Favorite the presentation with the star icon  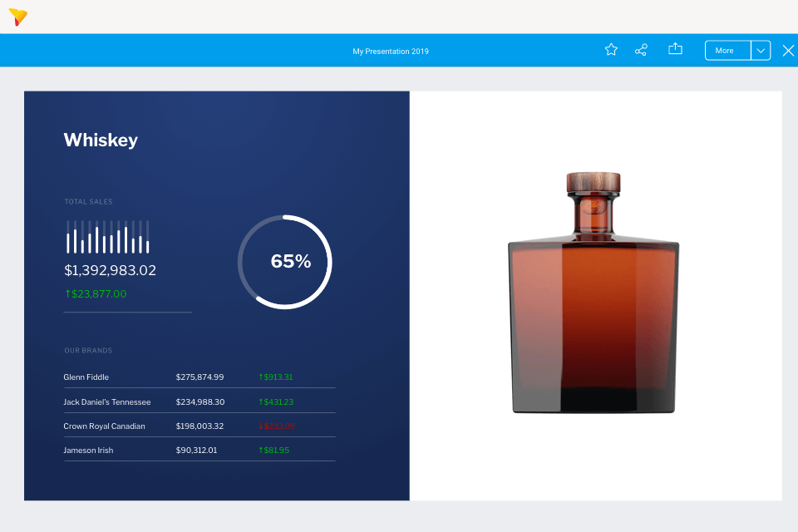pyautogui.click(x=611, y=50)
